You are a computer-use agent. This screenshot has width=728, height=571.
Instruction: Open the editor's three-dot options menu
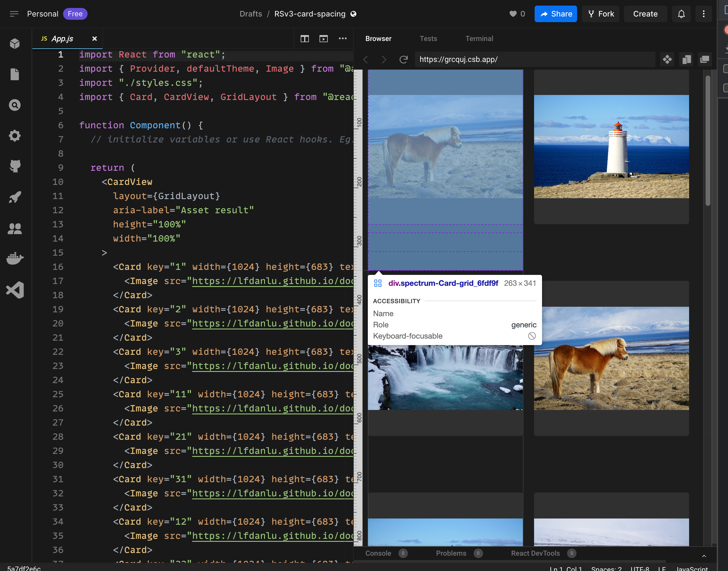click(342, 38)
